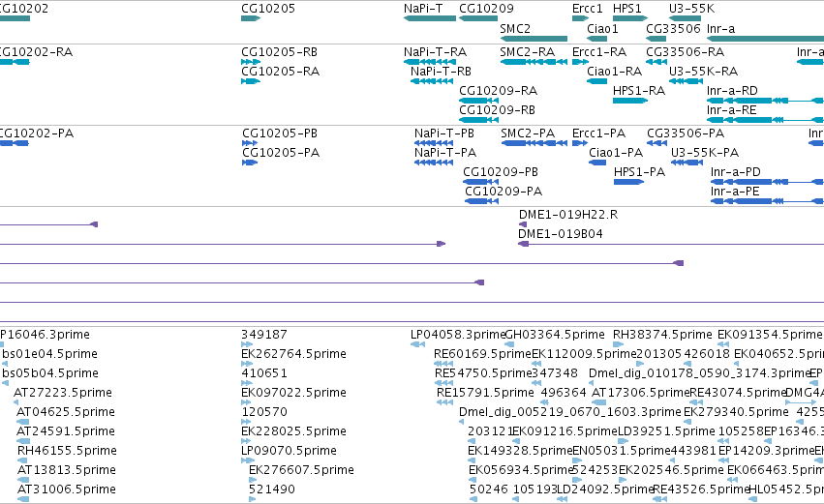Select the EK097022.5prime EST label
This screenshot has width=824, height=504.
point(293,393)
